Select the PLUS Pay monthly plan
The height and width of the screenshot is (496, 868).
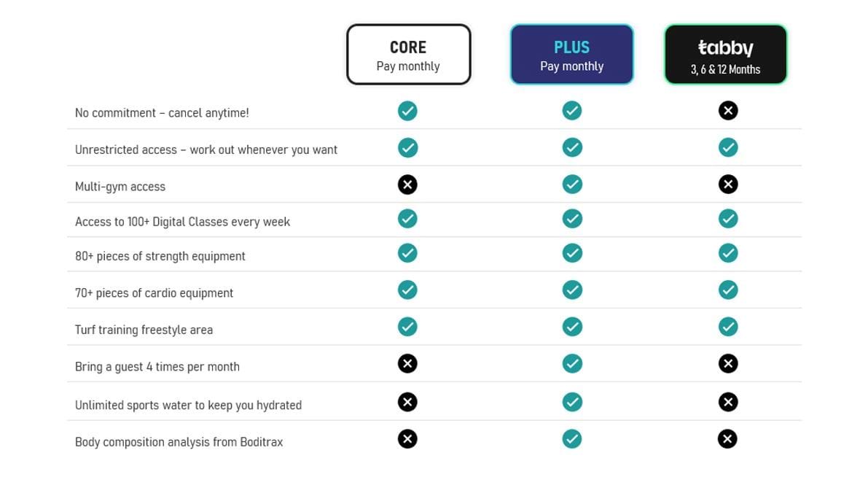(x=571, y=55)
